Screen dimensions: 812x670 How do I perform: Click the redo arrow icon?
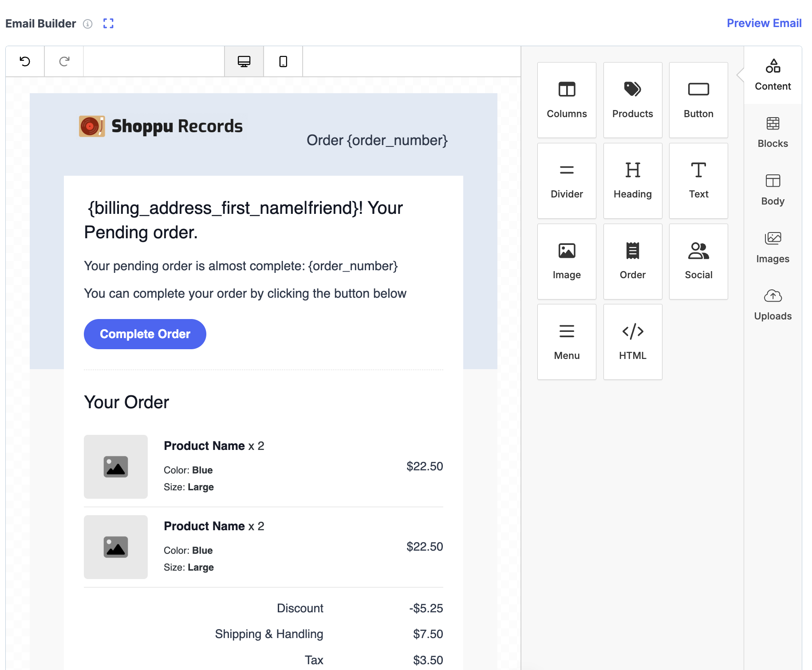(x=64, y=61)
